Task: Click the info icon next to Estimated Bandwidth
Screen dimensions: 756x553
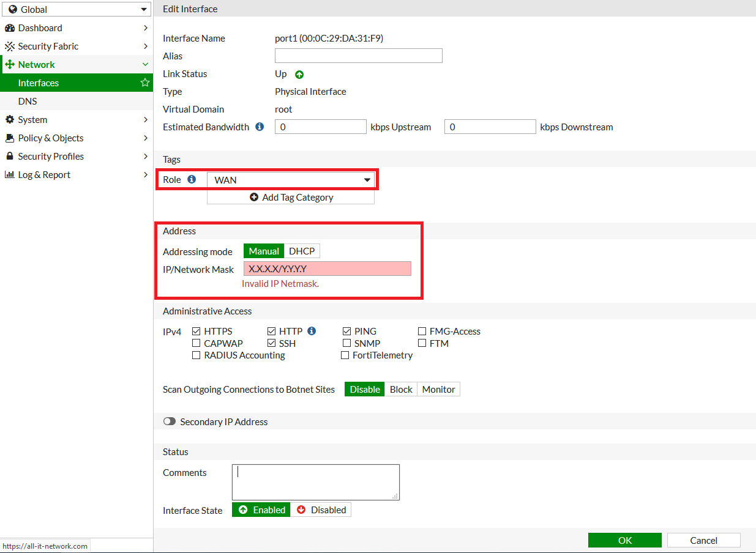Action: [260, 127]
